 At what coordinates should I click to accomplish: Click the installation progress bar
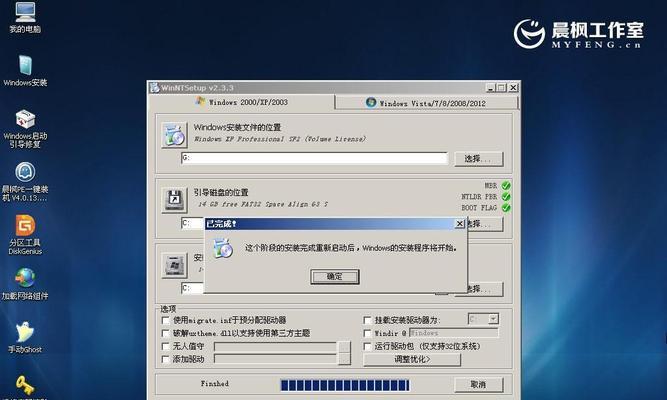click(x=345, y=385)
